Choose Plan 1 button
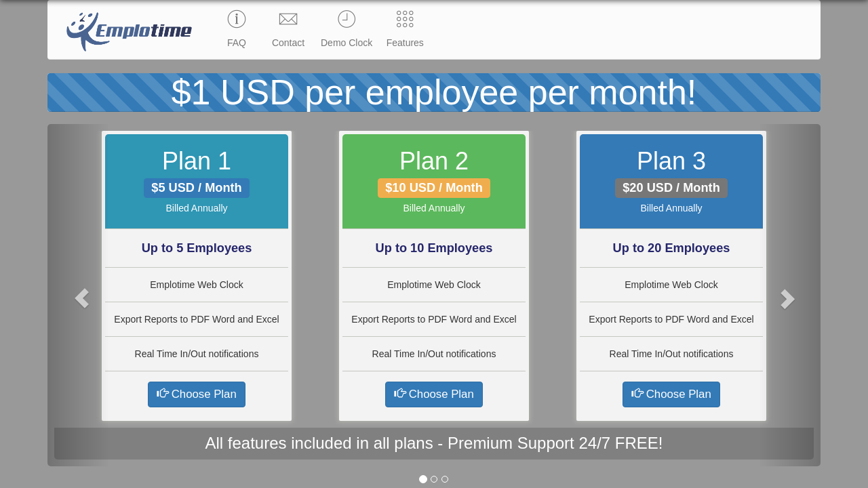868x488 pixels. (x=197, y=394)
